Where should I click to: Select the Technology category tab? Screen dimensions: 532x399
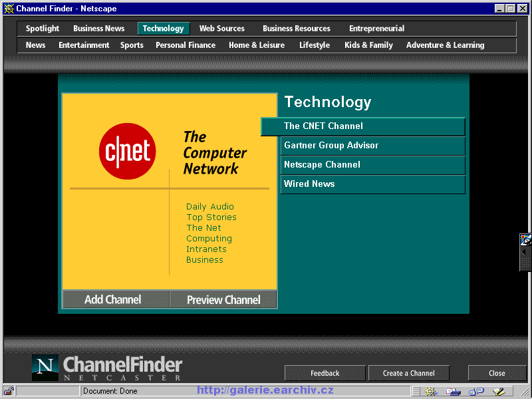(x=163, y=29)
